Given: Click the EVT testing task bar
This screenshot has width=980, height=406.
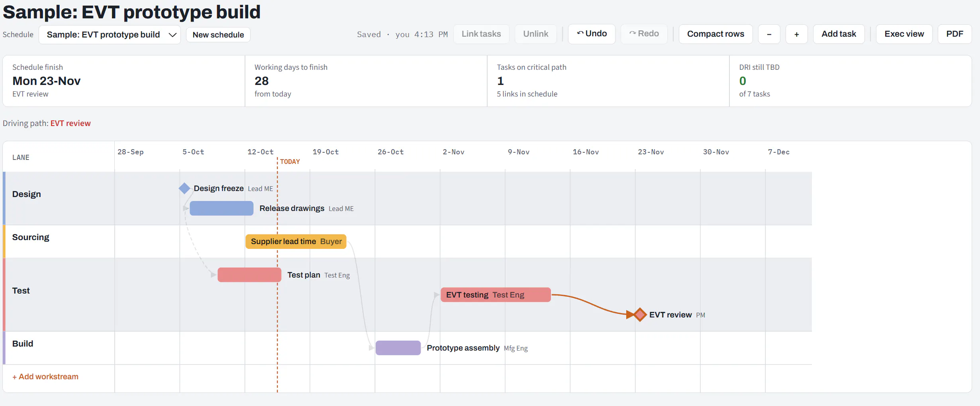Looking at the screenshot, I should [496, 295].
